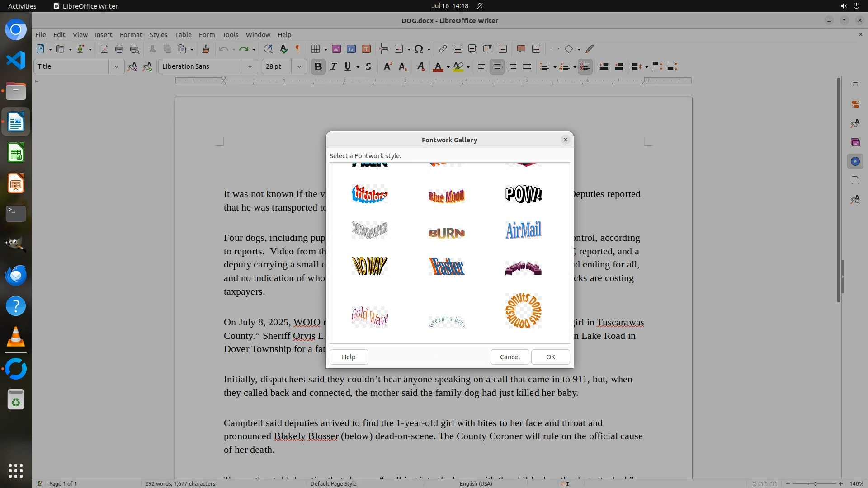
Task: Select the Blue Moon Fontwork style
Action: coord(446,196)
